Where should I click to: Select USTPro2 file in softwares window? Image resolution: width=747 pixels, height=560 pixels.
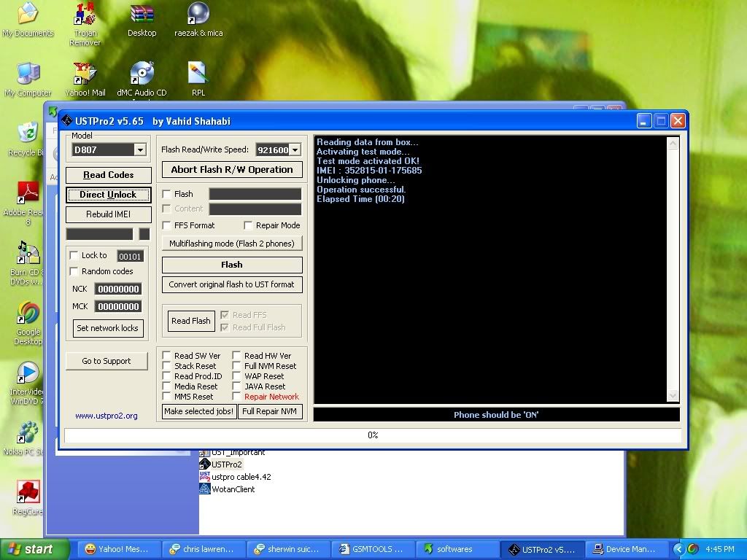click(x=220, y=464)
